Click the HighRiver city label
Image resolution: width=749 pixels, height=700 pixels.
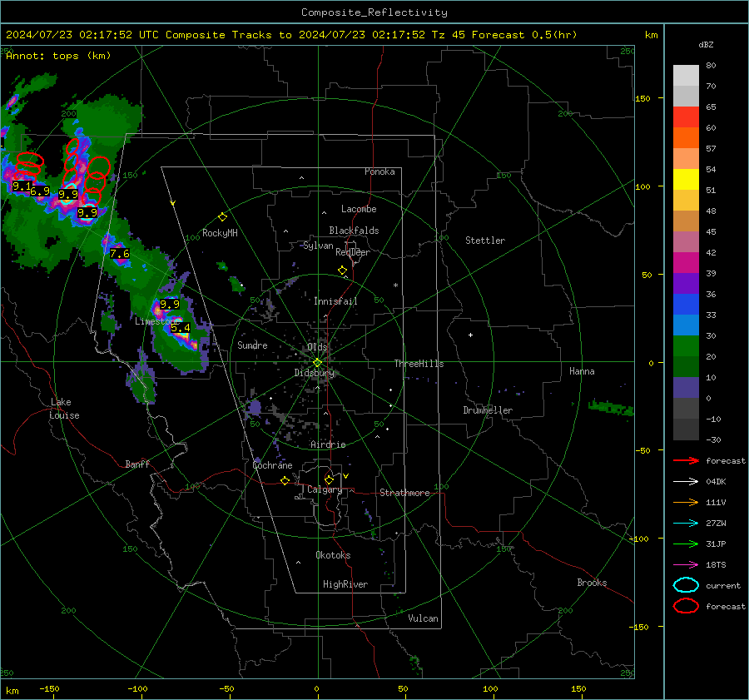click(345, 584)
